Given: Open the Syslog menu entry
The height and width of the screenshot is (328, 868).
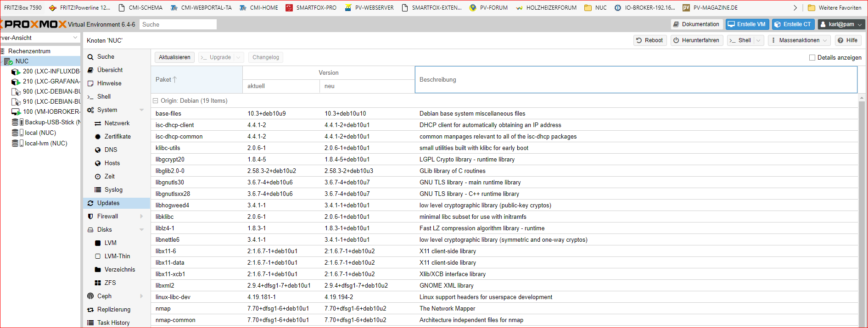Looking at the screenshot, I should 117,190.
